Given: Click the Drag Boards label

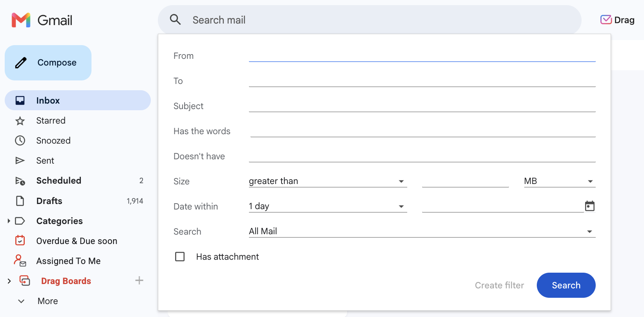Looking at the screenshot, I should point(66,281).
